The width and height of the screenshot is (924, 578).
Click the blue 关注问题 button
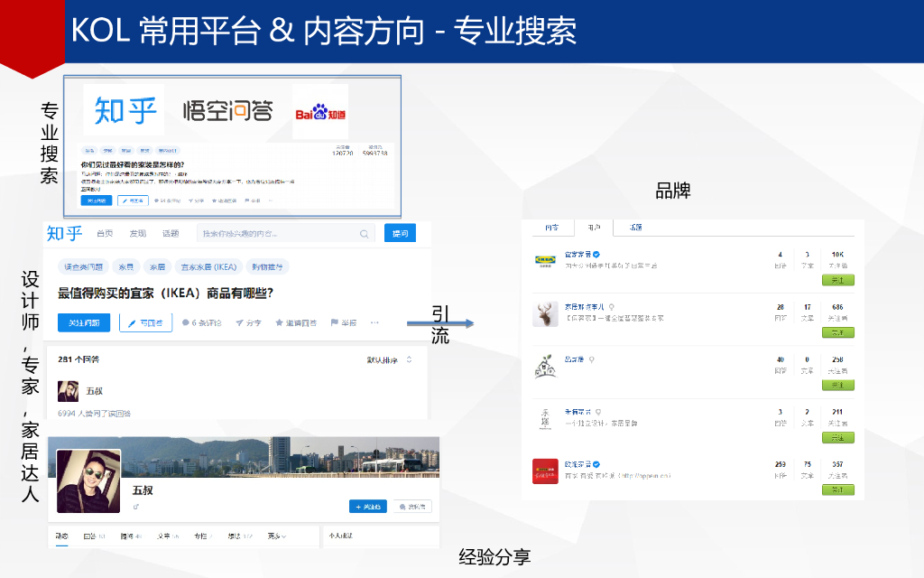coord(84,322)
